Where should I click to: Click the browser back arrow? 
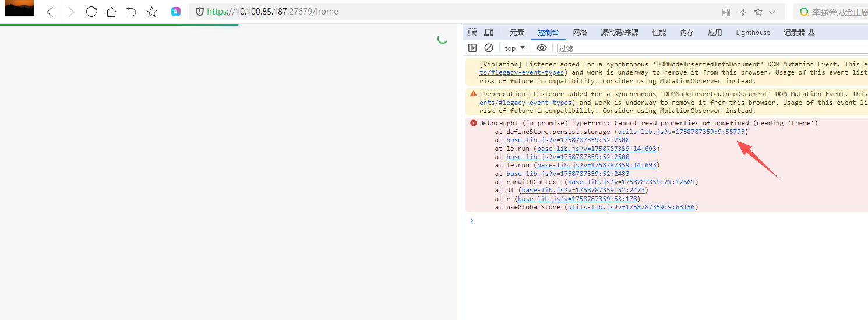click(50, 12)
